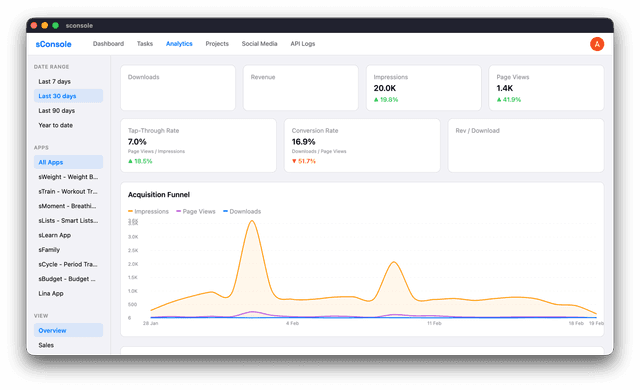The width and height of the screenshot is (640, 390).
Task: Select the Last 30 days range
Action: click(x=68, y=96)
